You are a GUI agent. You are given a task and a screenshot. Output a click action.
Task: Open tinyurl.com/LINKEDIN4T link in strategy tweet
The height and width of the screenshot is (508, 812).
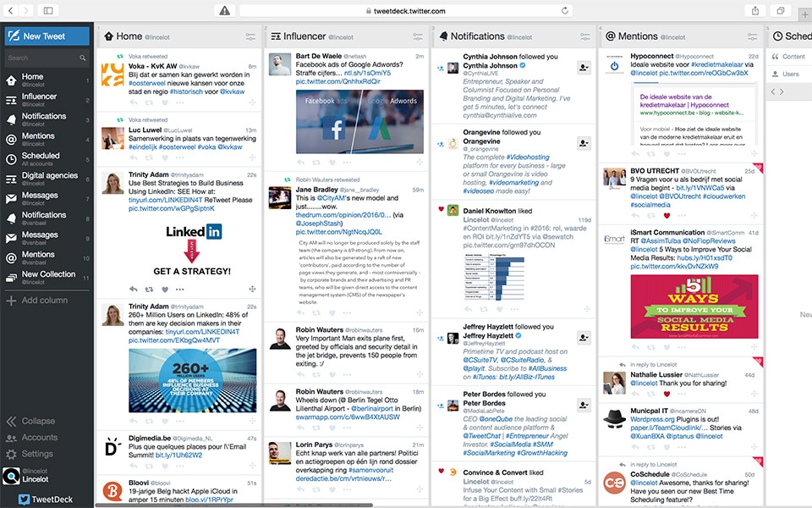pyautogui.click(x=166, y=200)
